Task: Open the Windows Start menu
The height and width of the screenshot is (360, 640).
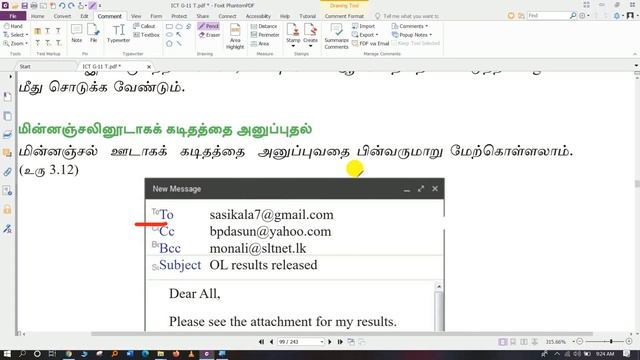Action: pos(7,354)
